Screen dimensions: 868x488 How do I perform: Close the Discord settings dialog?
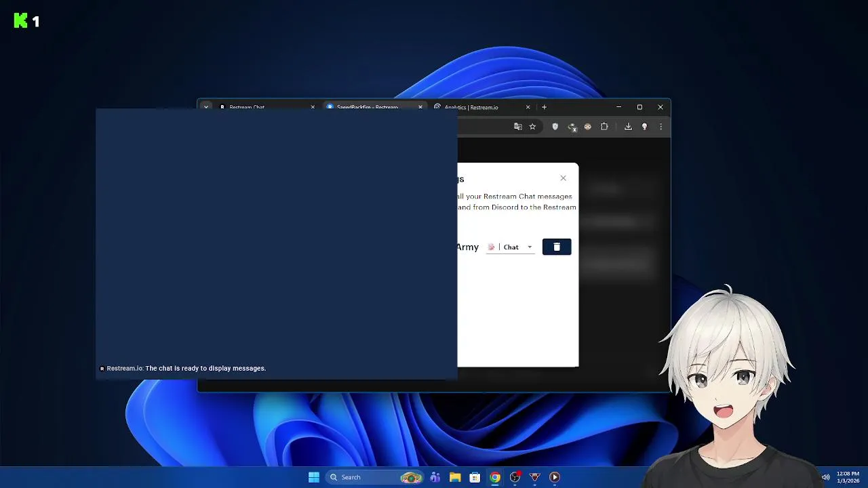563,178
